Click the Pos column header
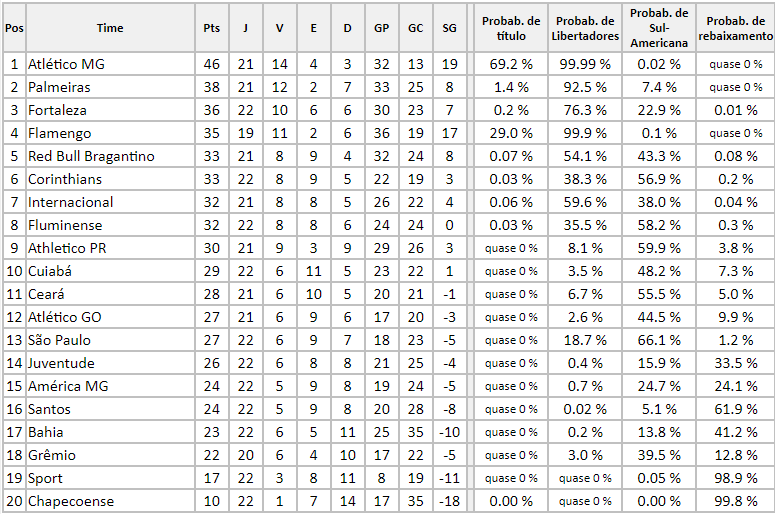 14,28
